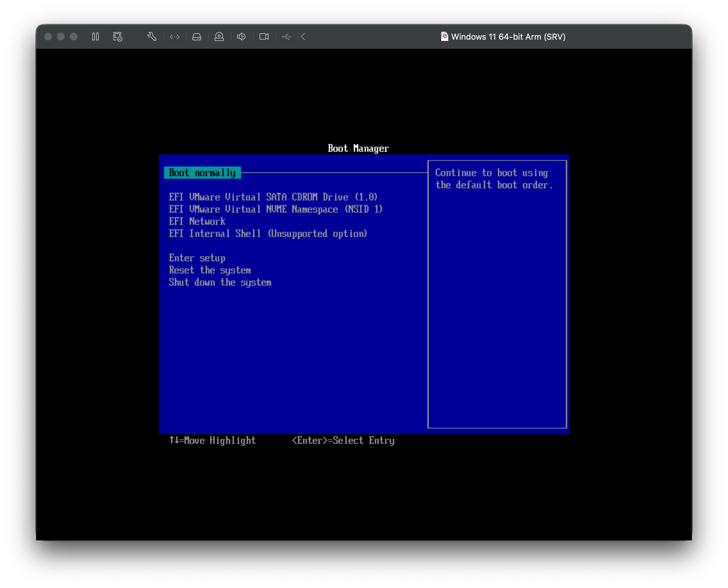Select the EFI Network boot option
Screen dimensions: 728x588
tap(197, 221)
